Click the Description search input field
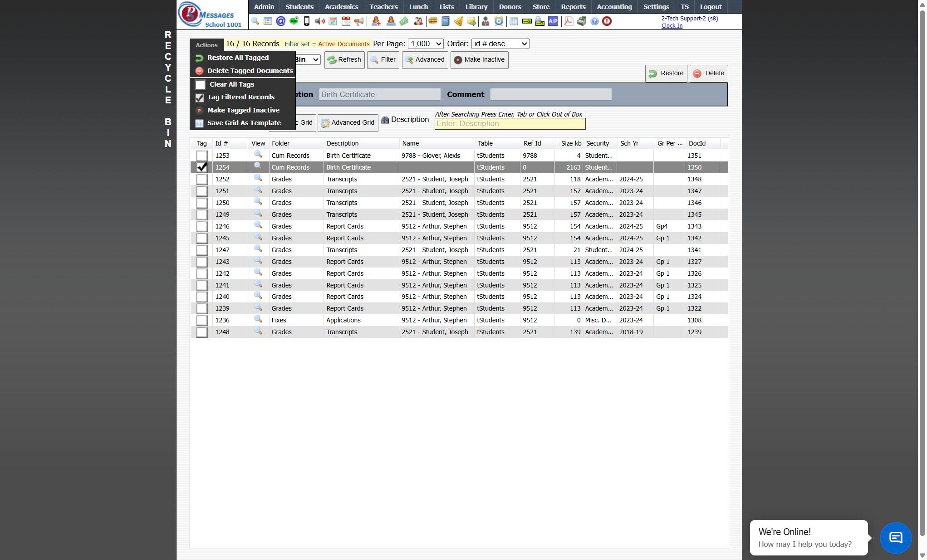Image resolution: width=927 pixels, height=560 pixels. [510, 124]
